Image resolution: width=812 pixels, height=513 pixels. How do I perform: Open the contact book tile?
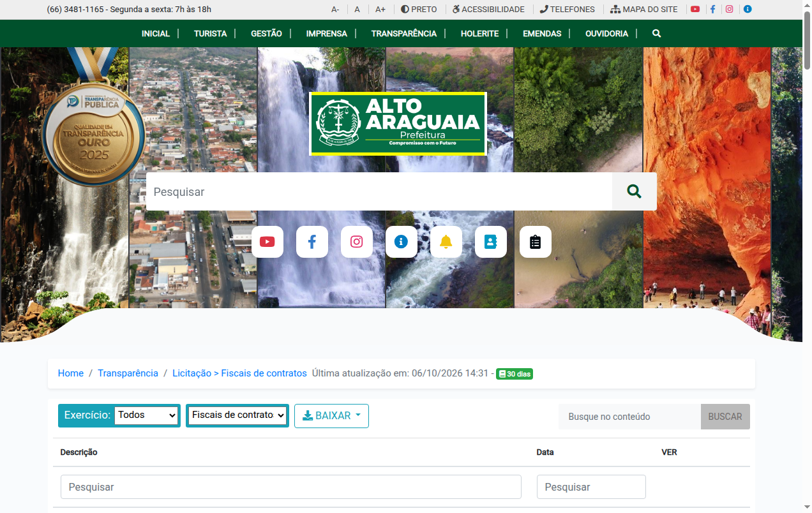pos(491,242)
